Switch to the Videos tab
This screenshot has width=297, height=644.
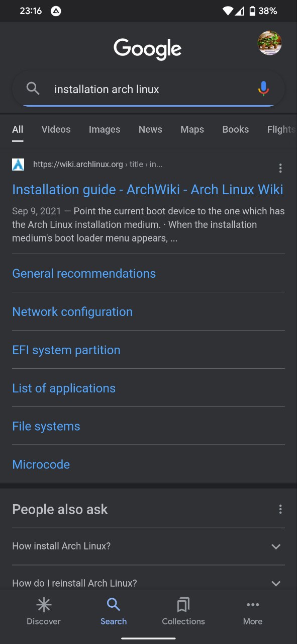coord(56,129)
